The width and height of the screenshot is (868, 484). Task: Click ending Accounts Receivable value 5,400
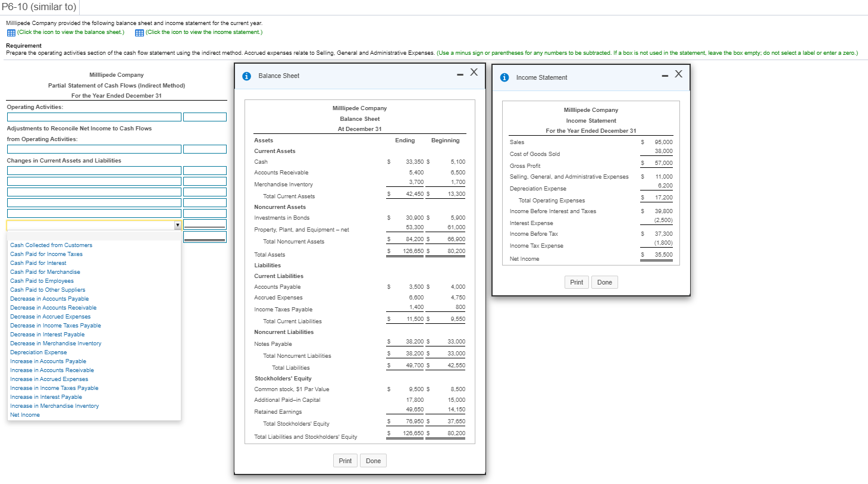click(416, 173)
